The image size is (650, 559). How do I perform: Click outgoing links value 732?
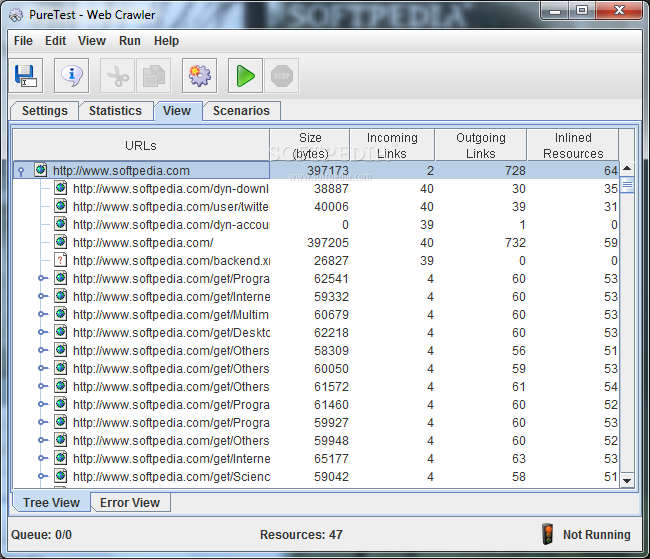515,243
